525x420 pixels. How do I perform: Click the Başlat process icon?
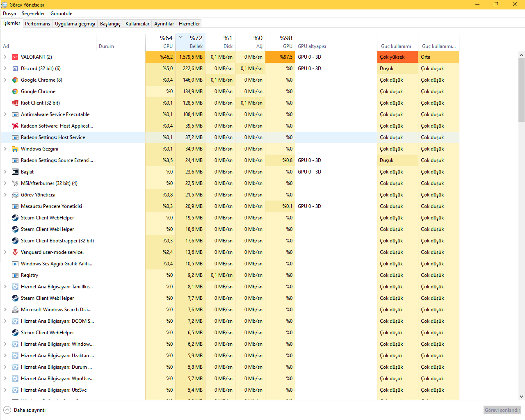[x=15, y=172]
